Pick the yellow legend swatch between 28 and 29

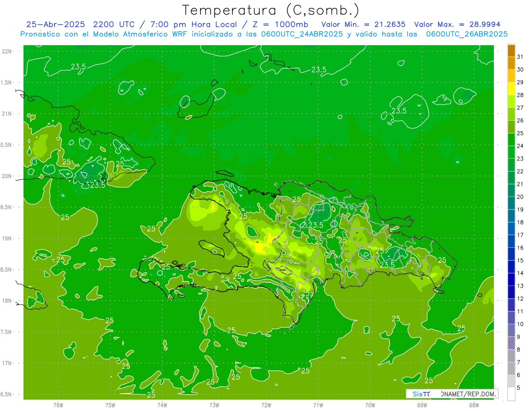(x=511, y=88)
